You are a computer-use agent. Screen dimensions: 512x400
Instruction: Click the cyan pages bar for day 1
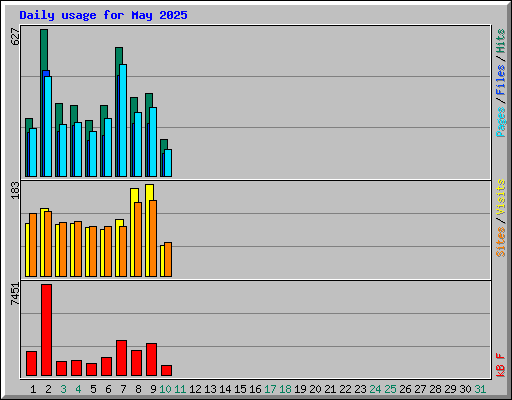33,152
